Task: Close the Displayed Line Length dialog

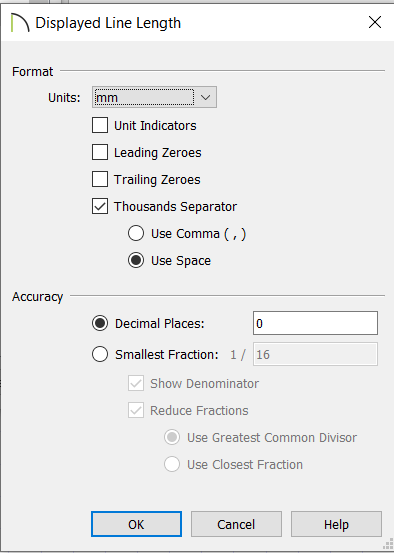Action: tap(375, 22)
